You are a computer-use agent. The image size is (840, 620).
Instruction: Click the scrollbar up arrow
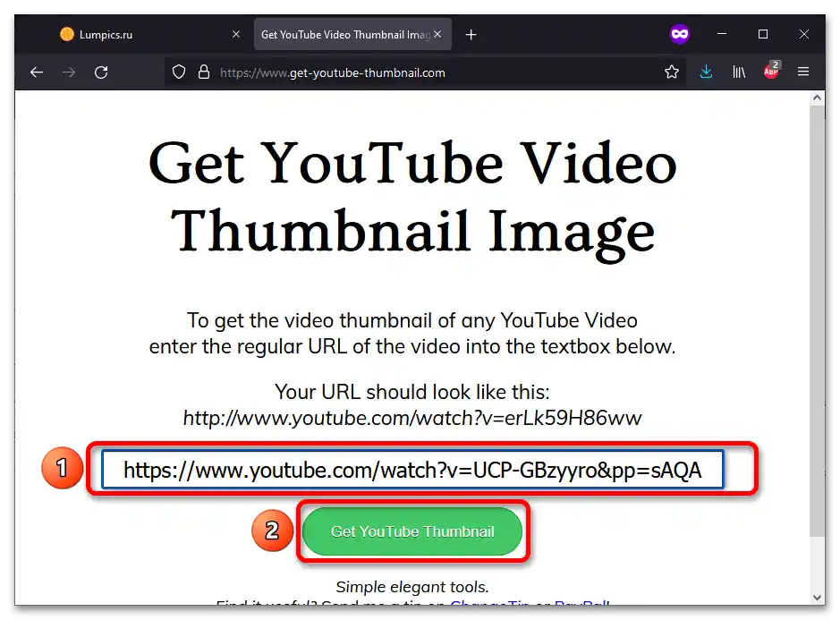817,98
